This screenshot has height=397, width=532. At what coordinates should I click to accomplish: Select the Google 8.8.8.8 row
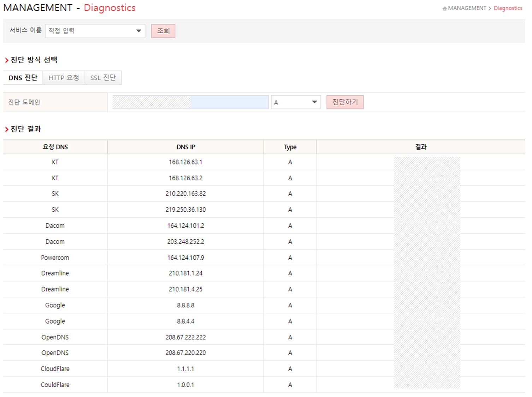(x=185, y=305)
